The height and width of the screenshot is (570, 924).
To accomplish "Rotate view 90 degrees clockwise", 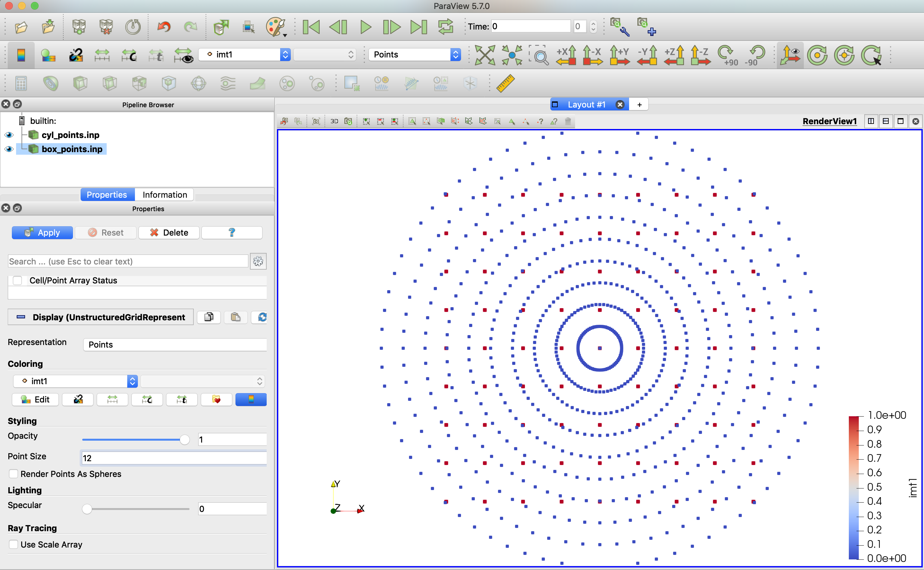I will coord(726,55).
